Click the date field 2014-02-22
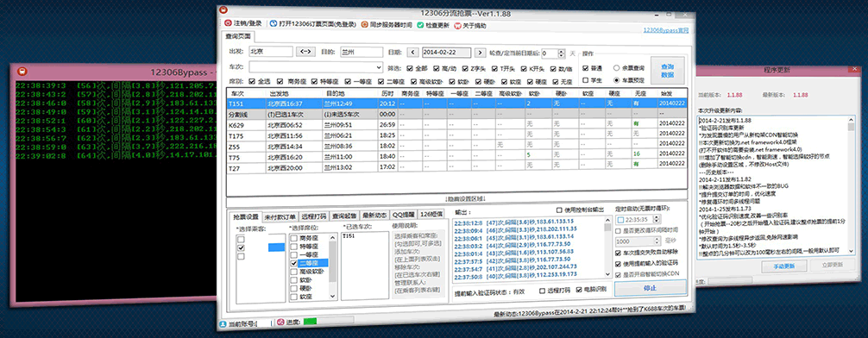This screenshot has height=338, width=868. pos(446,52)
